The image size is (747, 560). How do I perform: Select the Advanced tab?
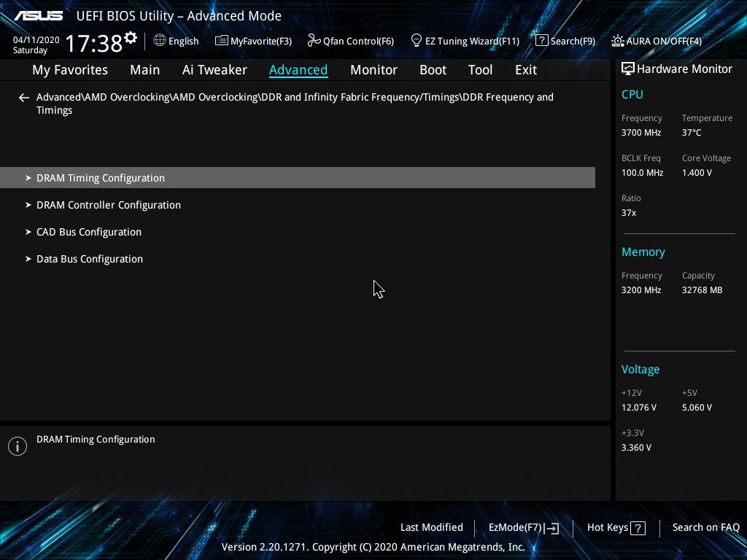coord(298,70)
